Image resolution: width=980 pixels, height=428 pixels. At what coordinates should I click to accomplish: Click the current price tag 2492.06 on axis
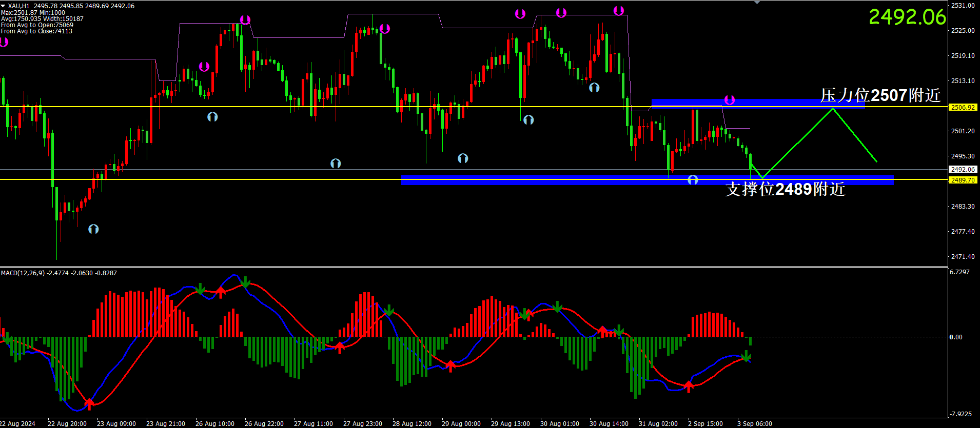pos(963,169)
